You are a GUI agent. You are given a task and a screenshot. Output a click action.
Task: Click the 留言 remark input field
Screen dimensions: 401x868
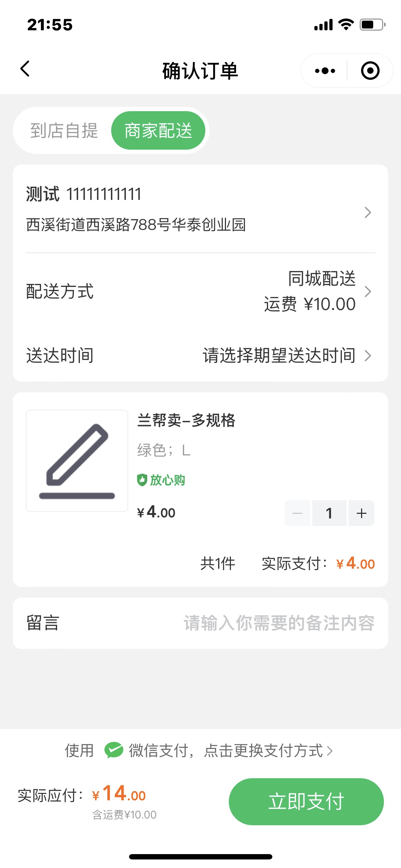tap(279, 623)
